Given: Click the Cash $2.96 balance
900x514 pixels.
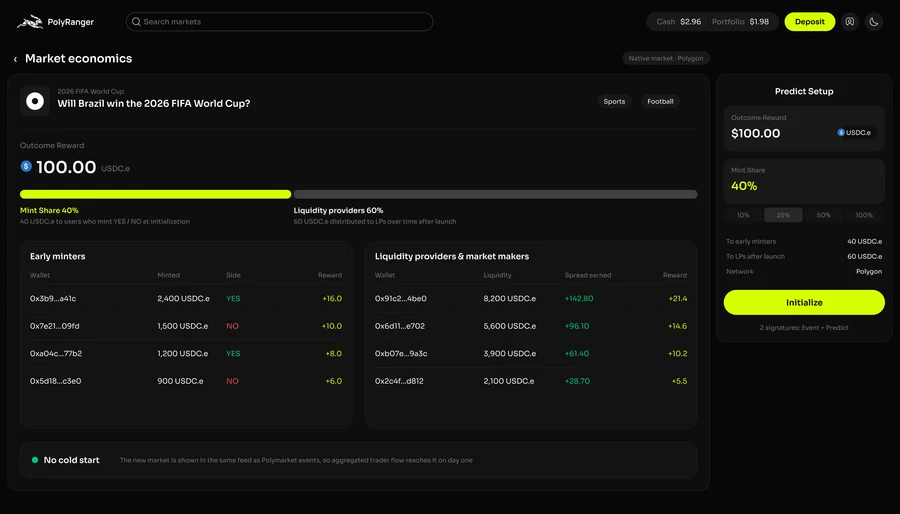Looking at the screenshot, I should tap(678, 22).
